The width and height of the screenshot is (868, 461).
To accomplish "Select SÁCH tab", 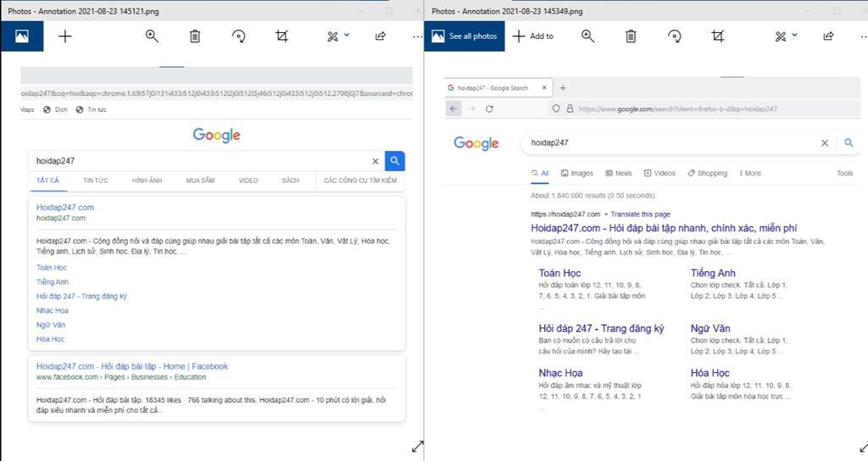I will point(291,181).
